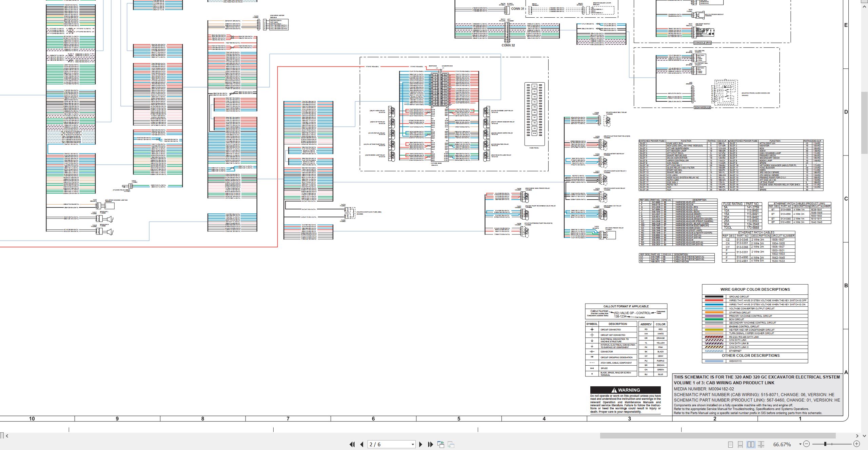868x450 pixels.
Task: Click the FUSE PANEL label
Action: click(x=534, y=148)
